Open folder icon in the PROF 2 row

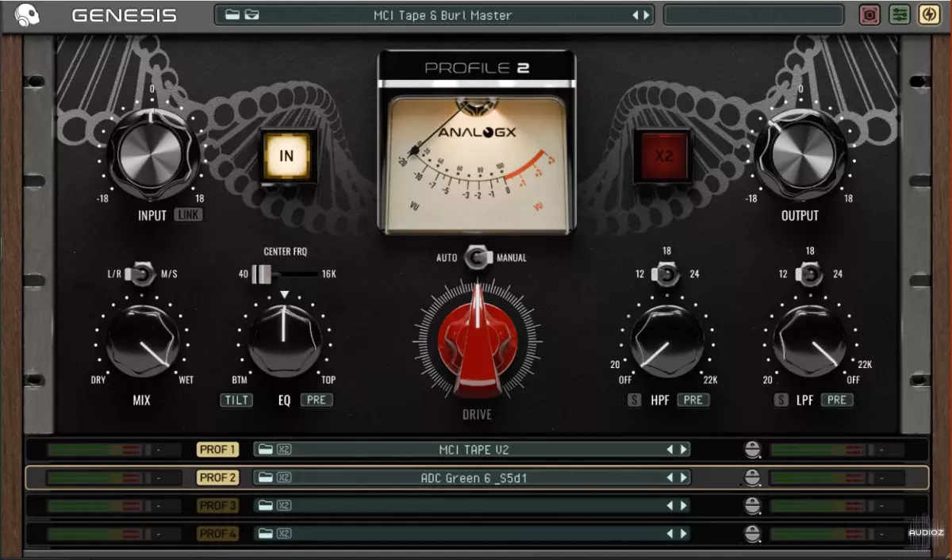coord(266,478)
